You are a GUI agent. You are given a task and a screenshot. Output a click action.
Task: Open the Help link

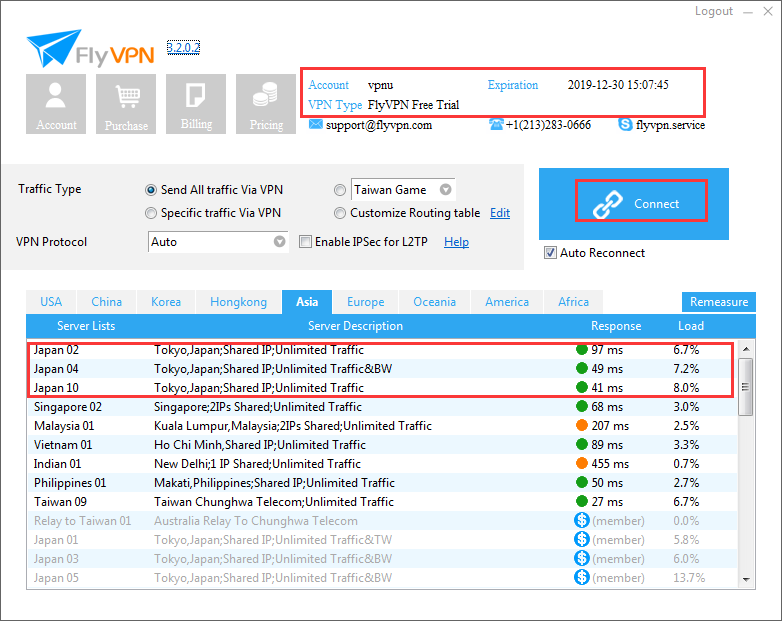tap(456, 242)
